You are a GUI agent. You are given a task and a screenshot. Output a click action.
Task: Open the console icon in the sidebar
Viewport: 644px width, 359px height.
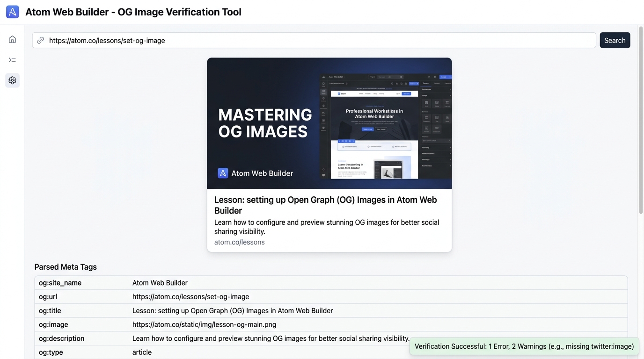click(13, 60)
